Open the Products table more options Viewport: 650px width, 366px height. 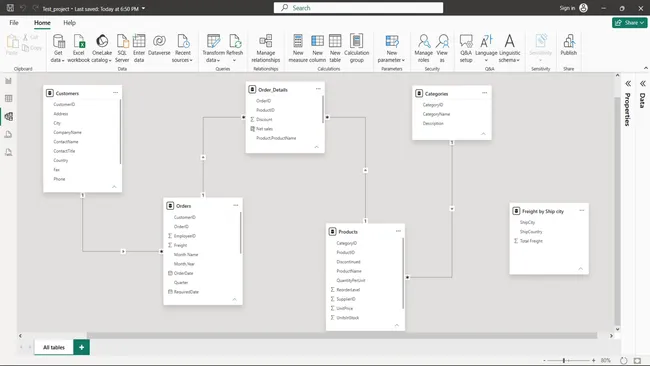pyautogui.click(x=398, y=231)
